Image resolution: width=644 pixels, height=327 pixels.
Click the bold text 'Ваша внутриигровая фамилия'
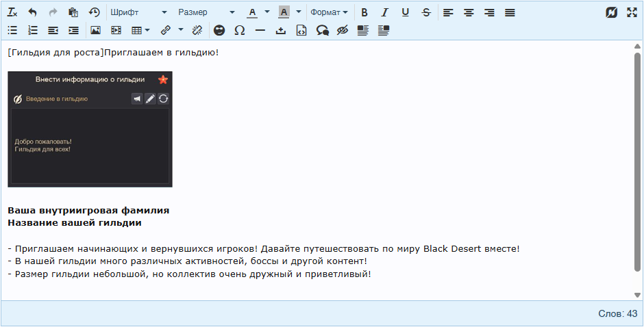tap(88, 211)
